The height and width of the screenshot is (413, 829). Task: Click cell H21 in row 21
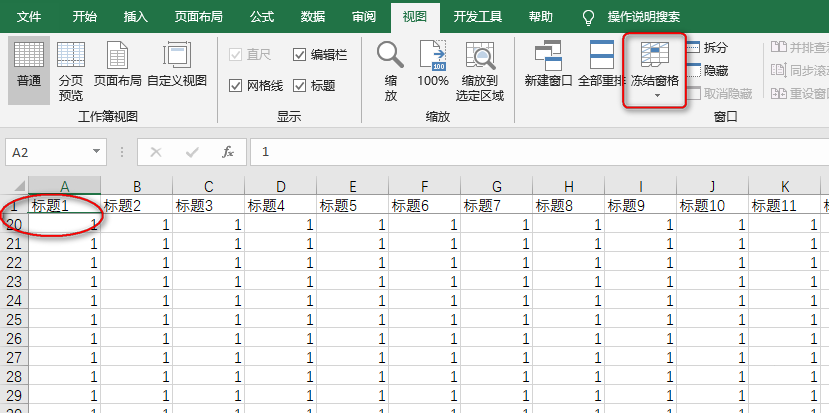568,243
